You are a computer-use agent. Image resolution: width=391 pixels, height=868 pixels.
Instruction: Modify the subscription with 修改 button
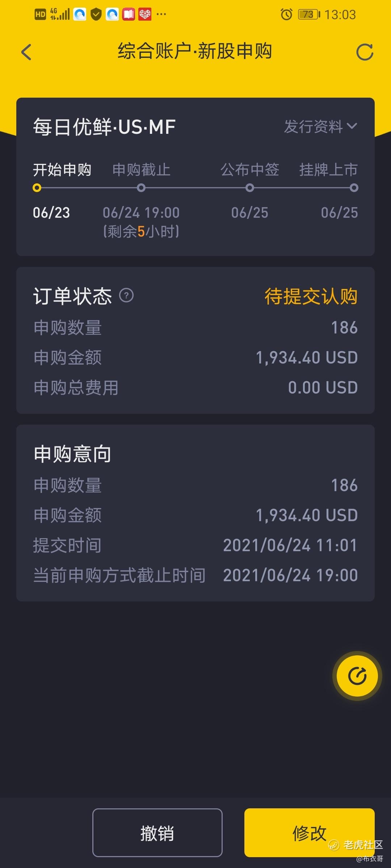click(x=310, y=833)
